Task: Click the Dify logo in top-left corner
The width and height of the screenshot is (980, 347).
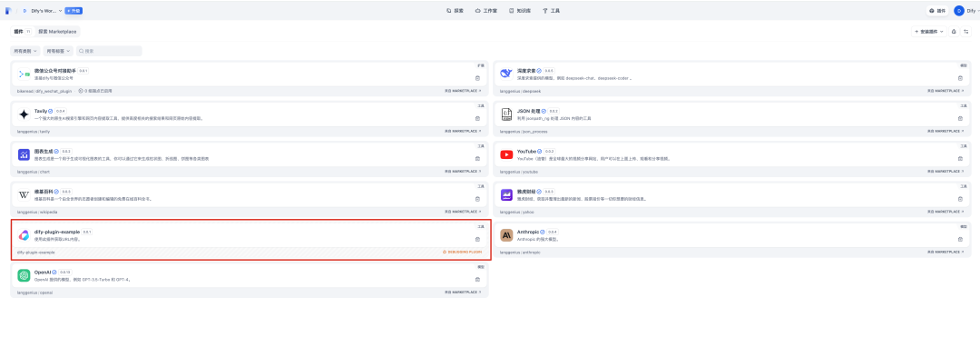Action: (8, 11)
